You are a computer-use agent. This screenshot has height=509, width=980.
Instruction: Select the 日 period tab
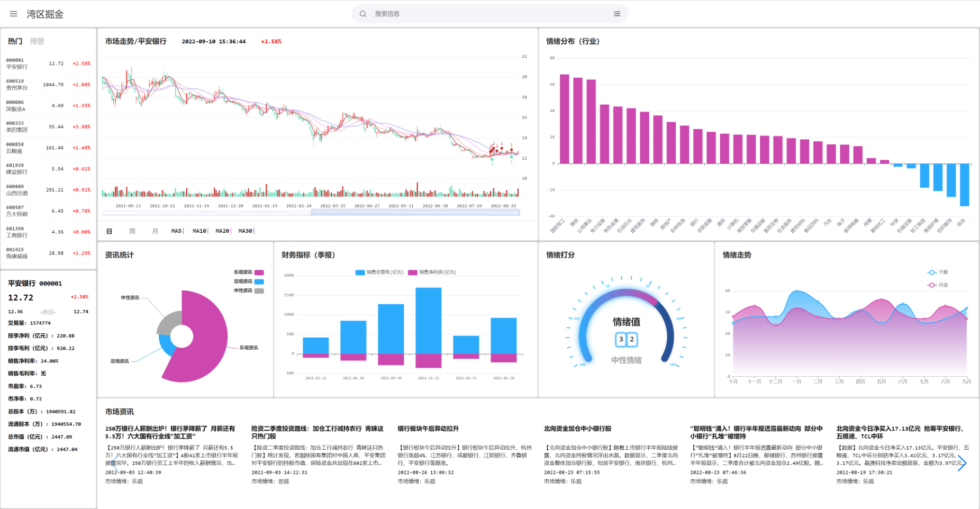(x=109, y=231)
